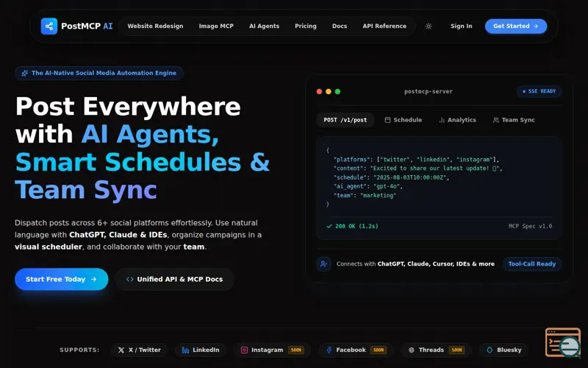Select the POST /v1/post tab
The height and width of the screenshot is (368, 588).
coord(345,120)
